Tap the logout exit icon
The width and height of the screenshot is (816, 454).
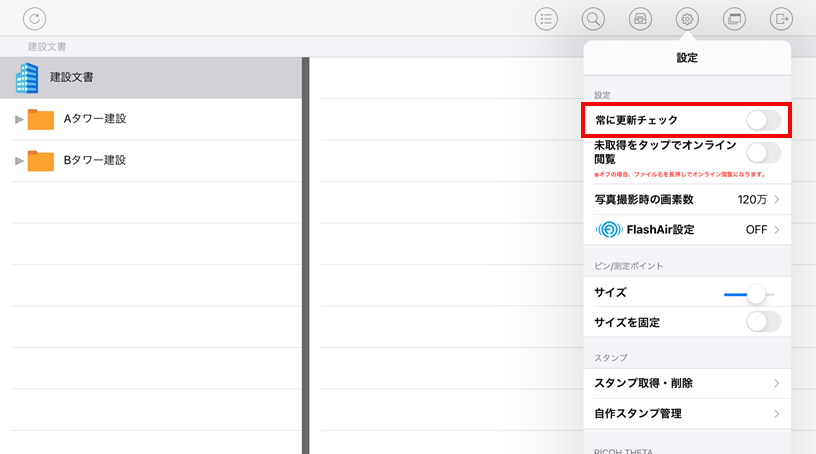tap(781, 19)
